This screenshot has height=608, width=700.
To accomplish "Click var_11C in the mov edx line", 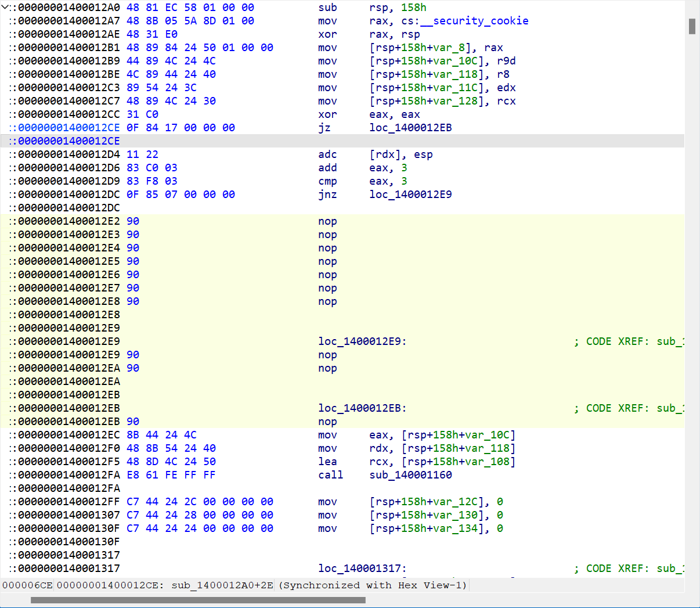I will pyautogui.click(x=456, y=88).
